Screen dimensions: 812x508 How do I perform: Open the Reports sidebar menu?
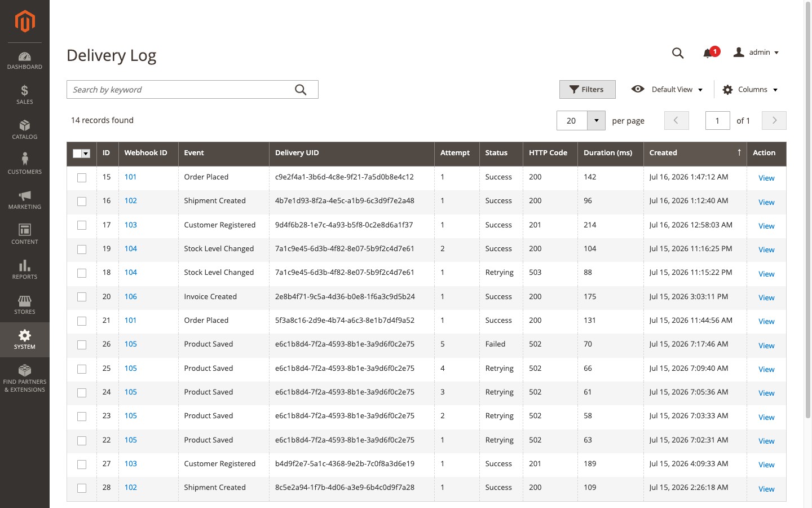click(25, 270)
